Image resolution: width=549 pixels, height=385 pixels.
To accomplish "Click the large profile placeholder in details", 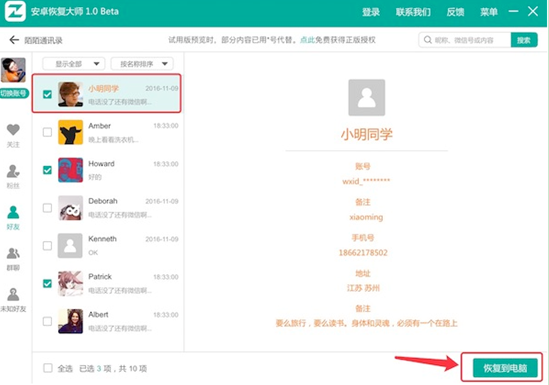I will (367, 98).
